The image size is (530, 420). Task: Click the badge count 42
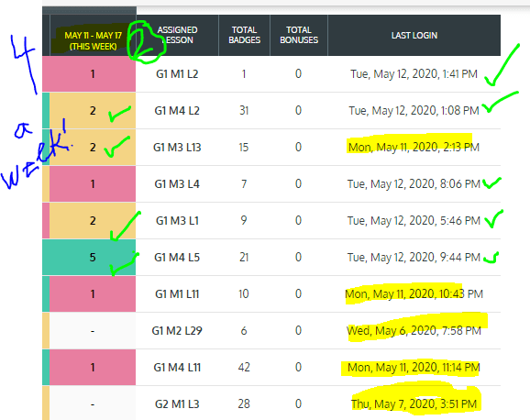[244, 367]
